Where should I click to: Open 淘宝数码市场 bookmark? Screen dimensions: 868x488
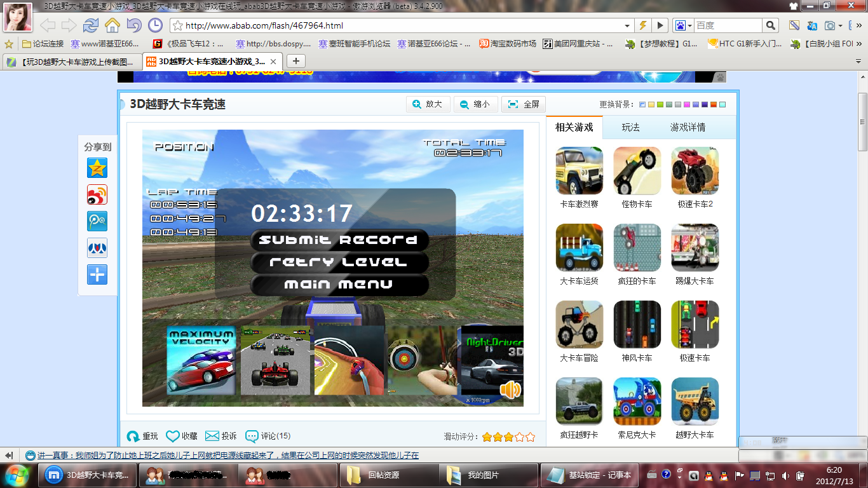[508, 44]
